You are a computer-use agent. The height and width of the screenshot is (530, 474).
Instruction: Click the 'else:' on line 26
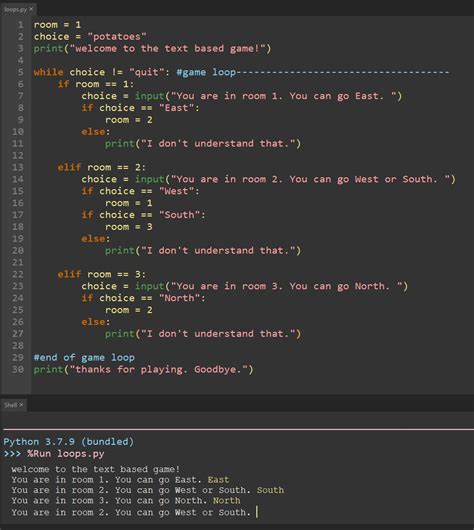96,322
